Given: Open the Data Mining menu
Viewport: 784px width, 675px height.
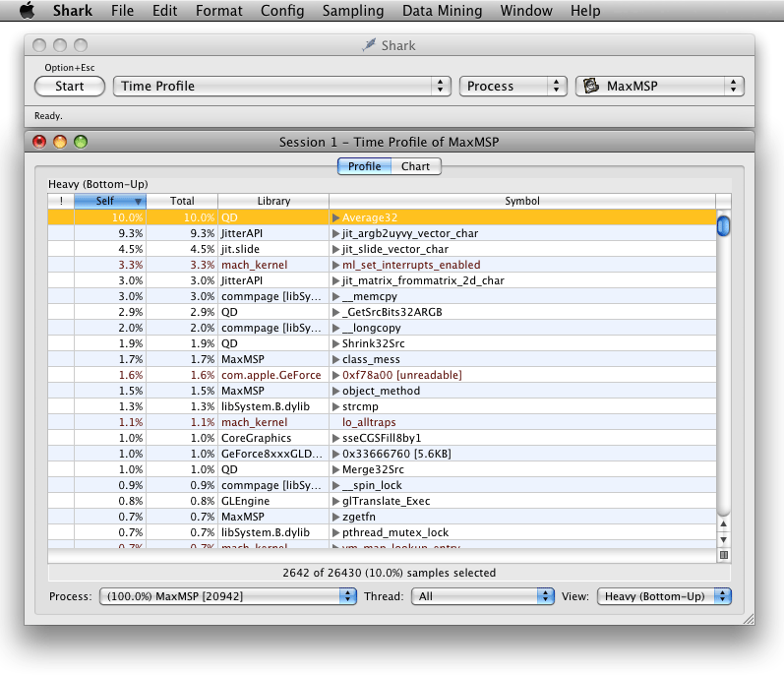Looking at the screenshot, I should (442, 11).
